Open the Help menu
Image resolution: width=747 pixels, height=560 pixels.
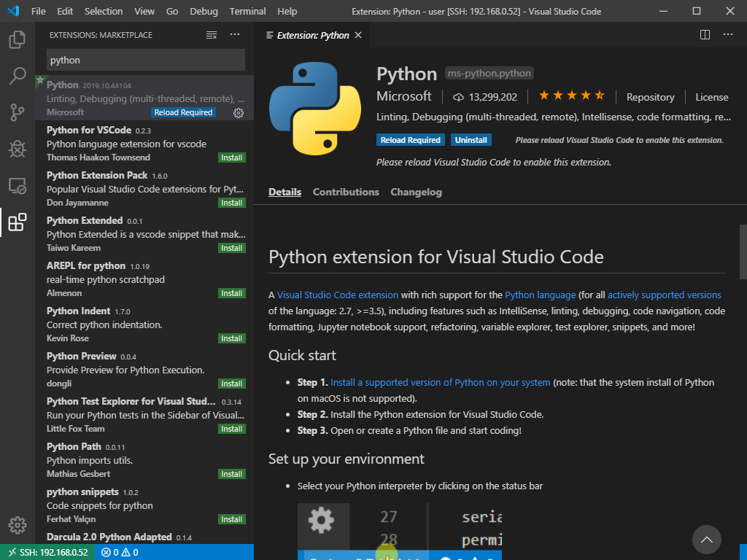pos(287,11)
